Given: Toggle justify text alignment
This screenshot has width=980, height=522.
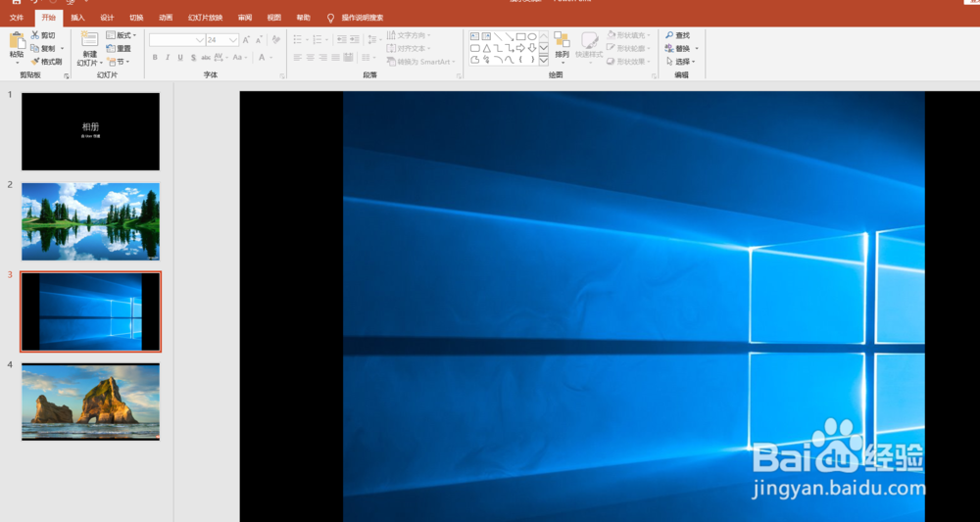Looking at the screenshot, I should (x=335, y=58).
